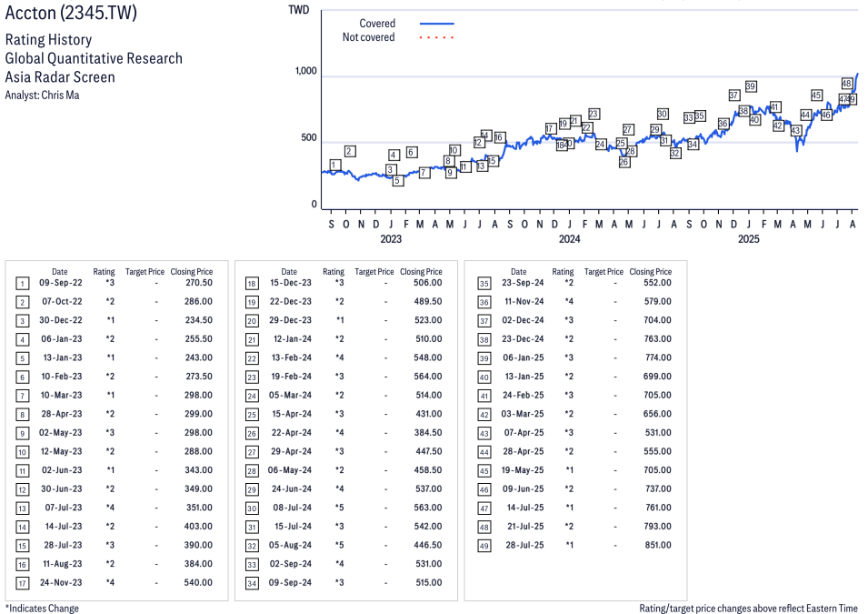Click chart marker 36 on the chart
868x614 pixels.
723,124
